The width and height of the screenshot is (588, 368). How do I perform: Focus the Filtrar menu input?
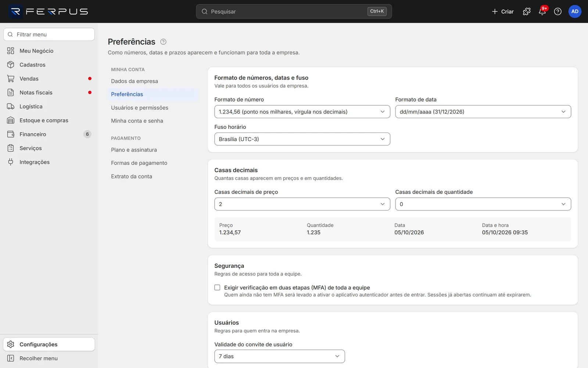point(49,34)
